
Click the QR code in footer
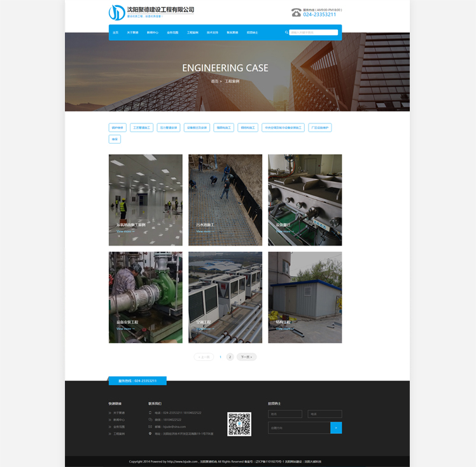[x=239, y=424]
